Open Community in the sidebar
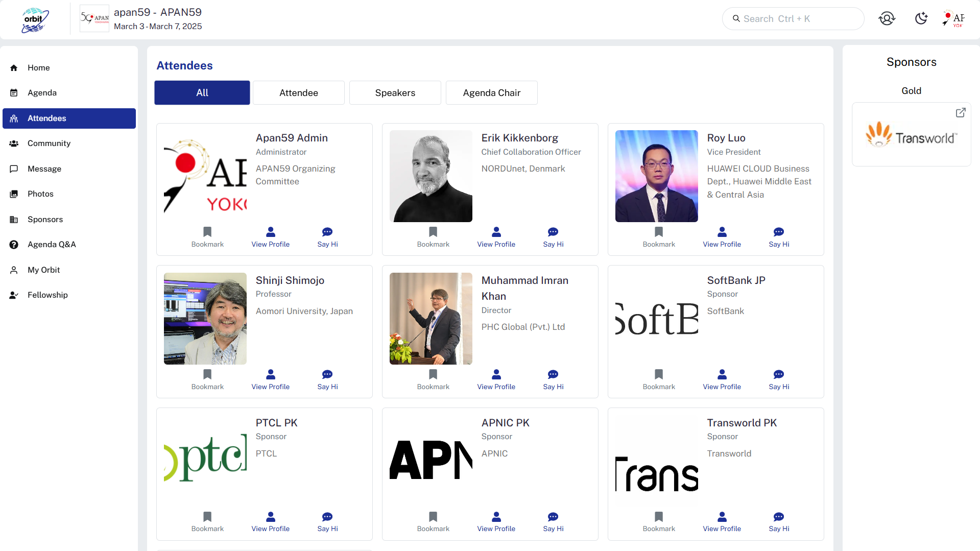The image size is (980, 551). 69,143
